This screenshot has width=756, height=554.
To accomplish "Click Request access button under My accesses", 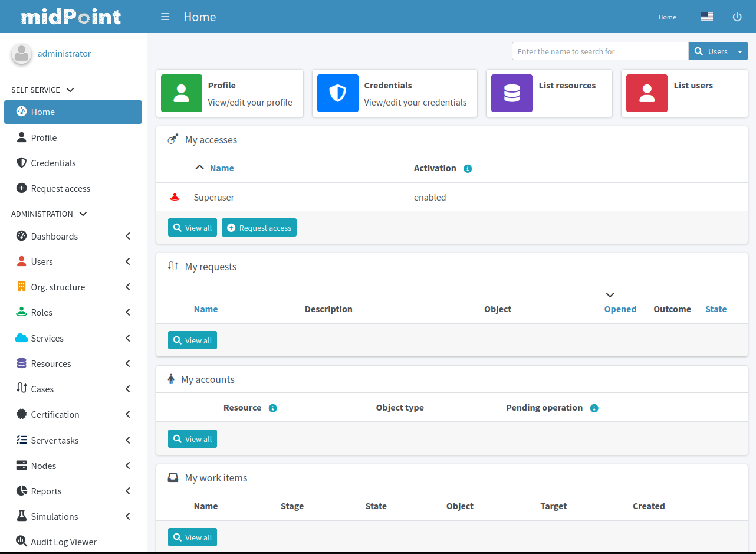I will point(259,228).
